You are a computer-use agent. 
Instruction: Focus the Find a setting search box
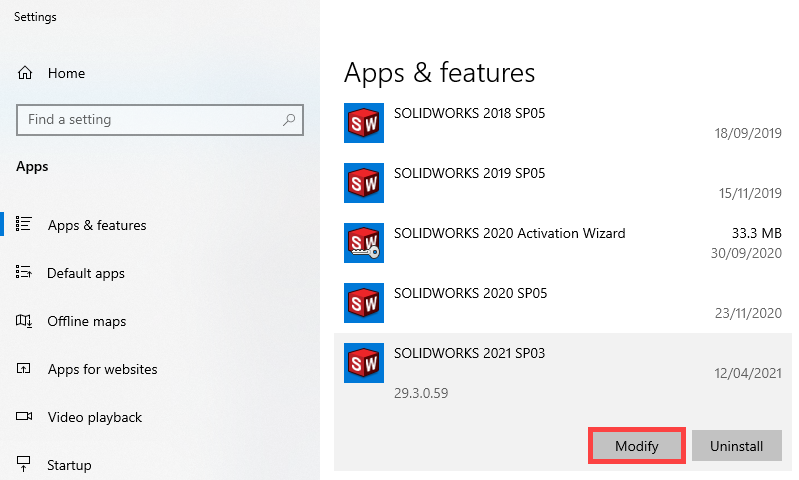click(160, 120)
